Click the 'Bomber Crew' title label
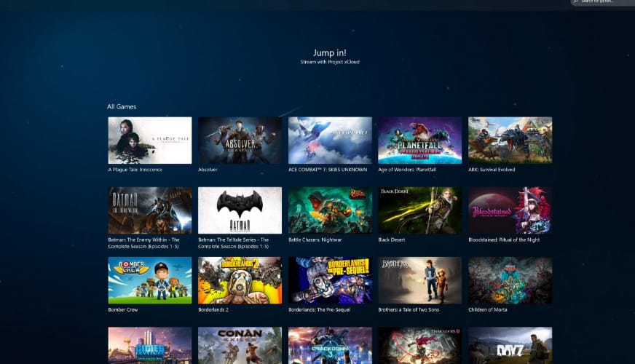The image size is (635, 364). (123, 309)
